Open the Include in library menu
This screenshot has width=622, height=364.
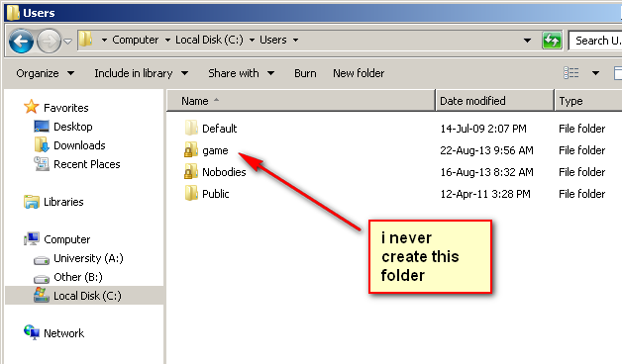pos(141,73)
